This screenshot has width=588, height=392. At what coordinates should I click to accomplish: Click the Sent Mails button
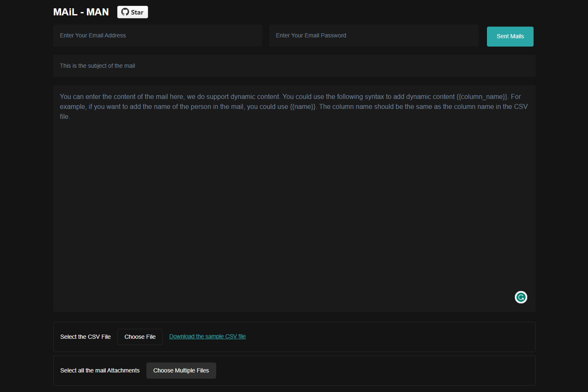(x=510, y=37)
